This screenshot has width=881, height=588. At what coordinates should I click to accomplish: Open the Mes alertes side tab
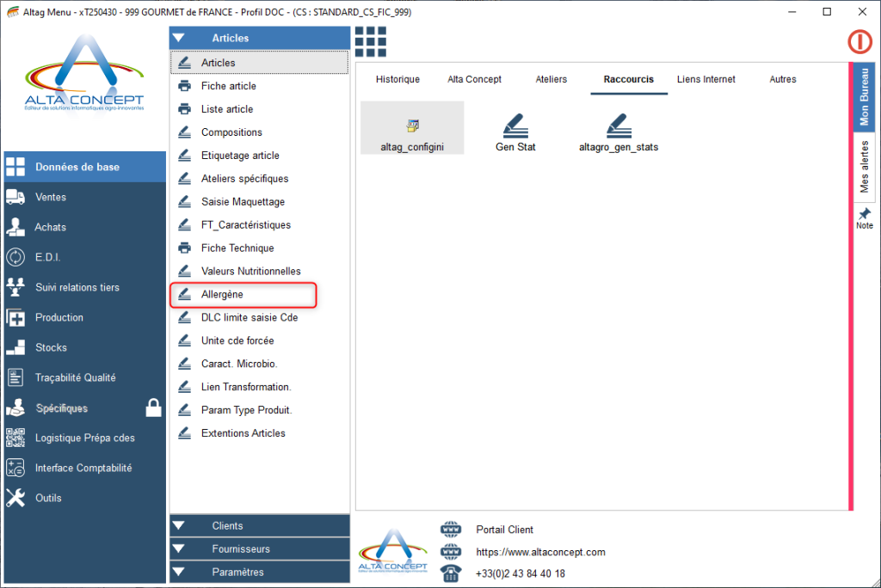[x=865, y=168]
